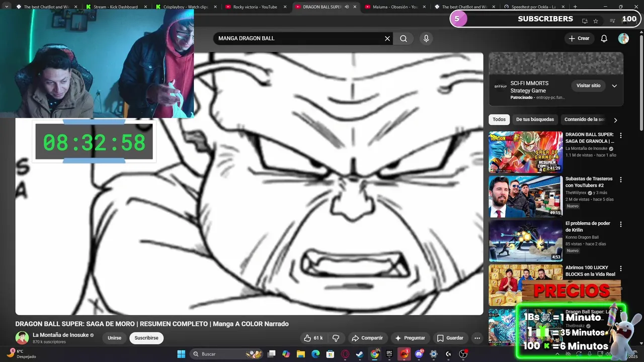Open Epic Games Launcher from taskbar
644x362 pixels.
pos(389,354)
